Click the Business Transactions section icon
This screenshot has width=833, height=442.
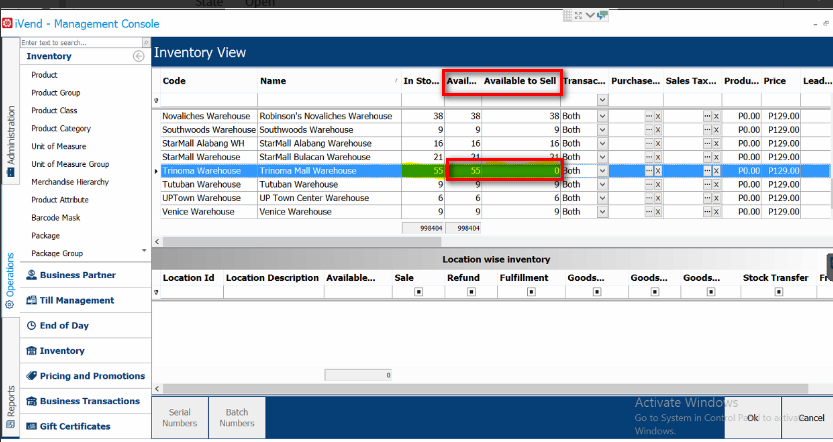(x=32, y=401)
